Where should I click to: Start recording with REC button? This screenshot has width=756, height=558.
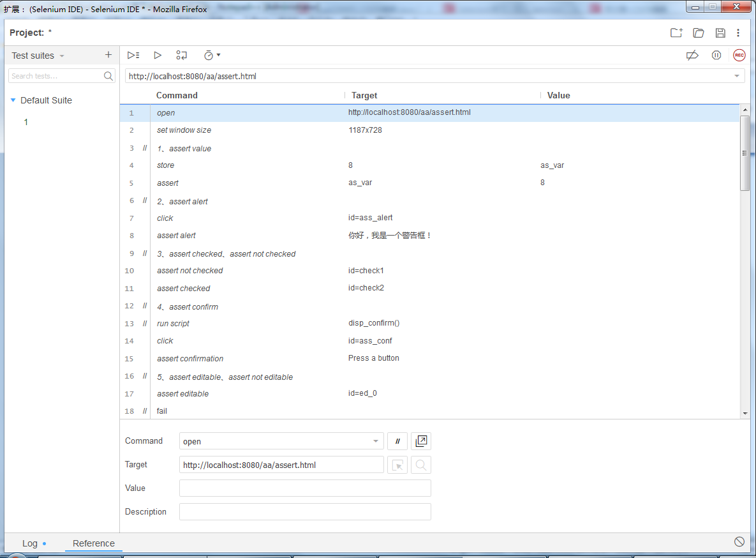click(739, 56)
